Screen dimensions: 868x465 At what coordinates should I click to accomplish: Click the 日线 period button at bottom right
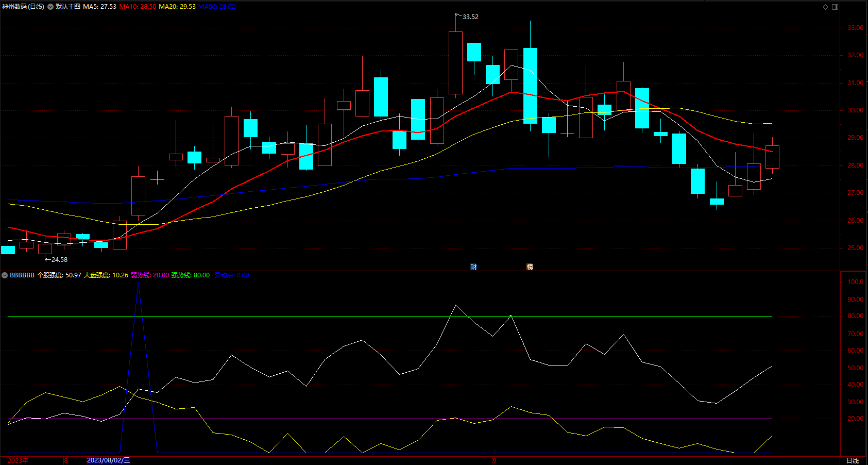pos(853,460)
